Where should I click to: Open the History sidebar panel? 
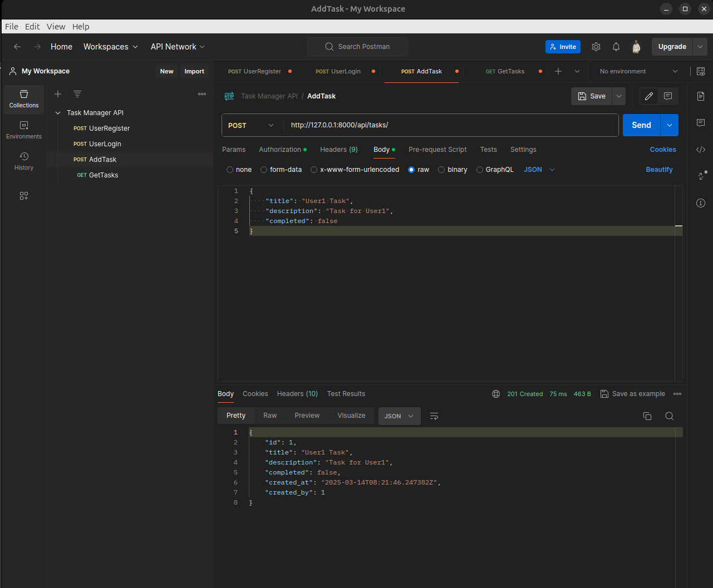click(24, 161)
